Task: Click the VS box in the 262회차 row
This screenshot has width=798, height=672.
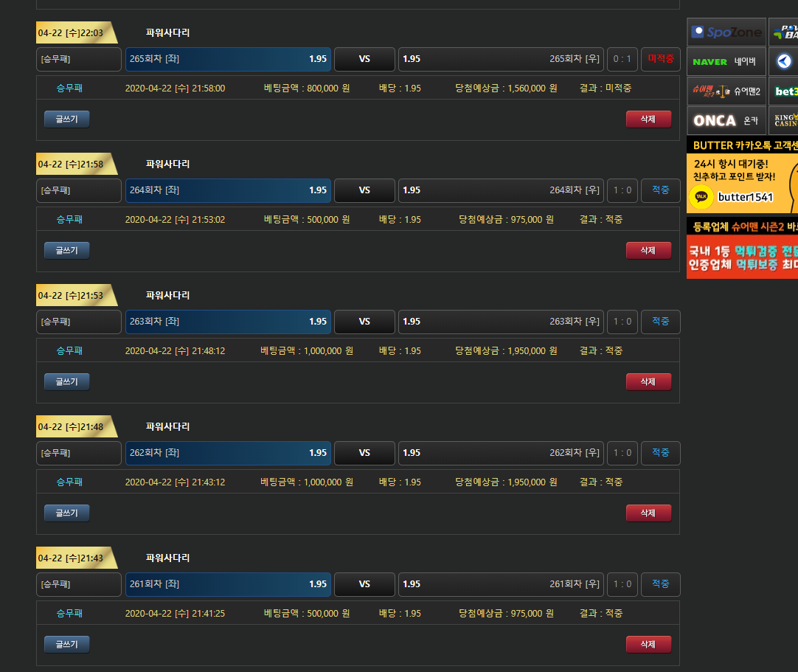Action: 364,453
